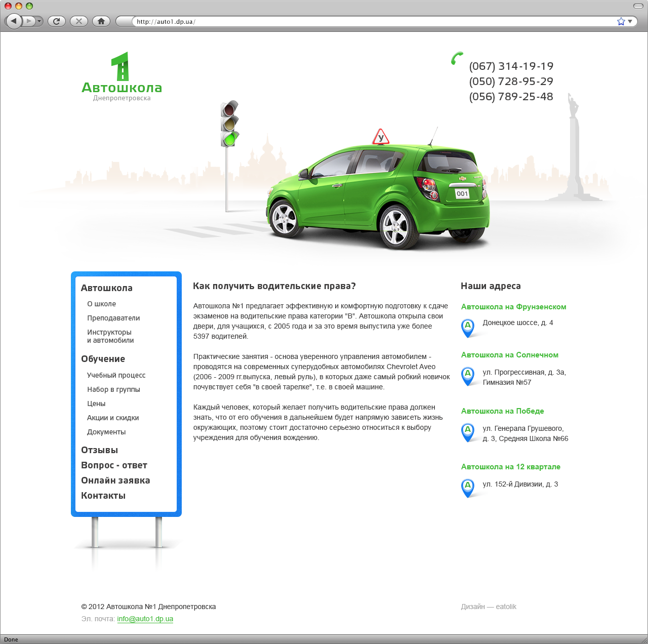Click the green phone handset icon
648x644 pixels.
click(457, 58)
